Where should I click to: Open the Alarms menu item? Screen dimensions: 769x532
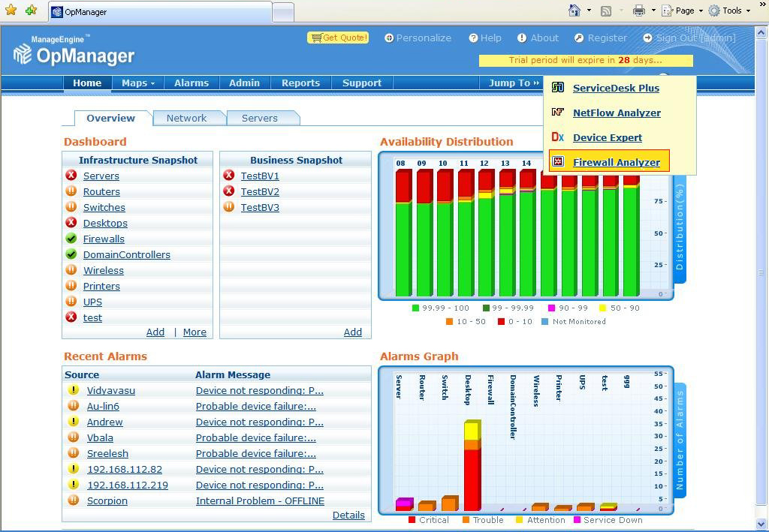191,83
